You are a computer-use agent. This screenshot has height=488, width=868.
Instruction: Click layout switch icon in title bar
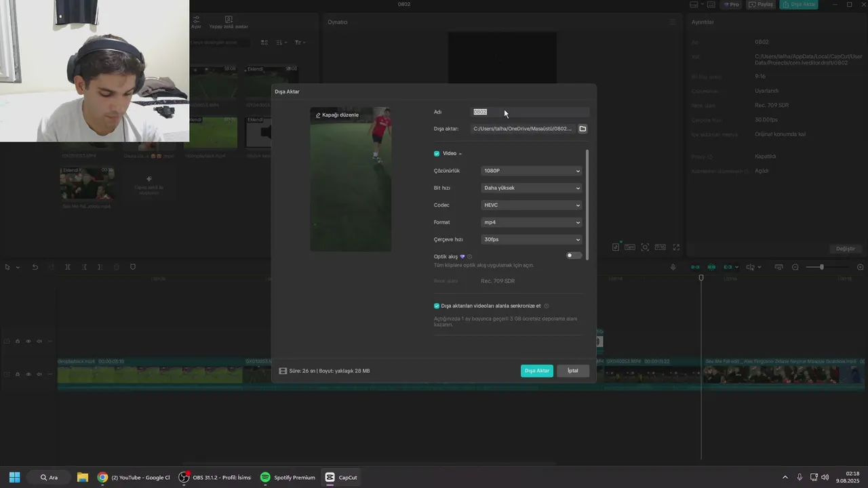pos(694,4)
